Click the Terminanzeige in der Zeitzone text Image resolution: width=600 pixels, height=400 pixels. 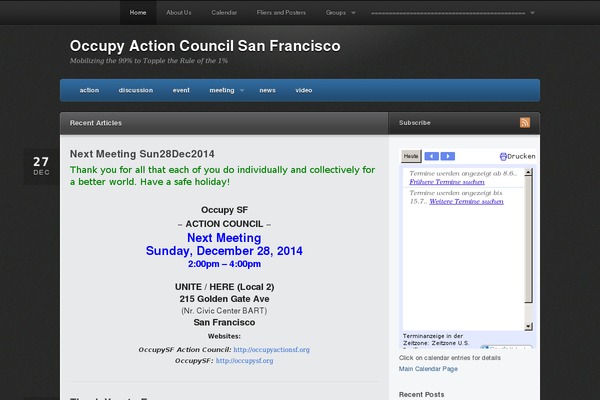pos(436,340)
